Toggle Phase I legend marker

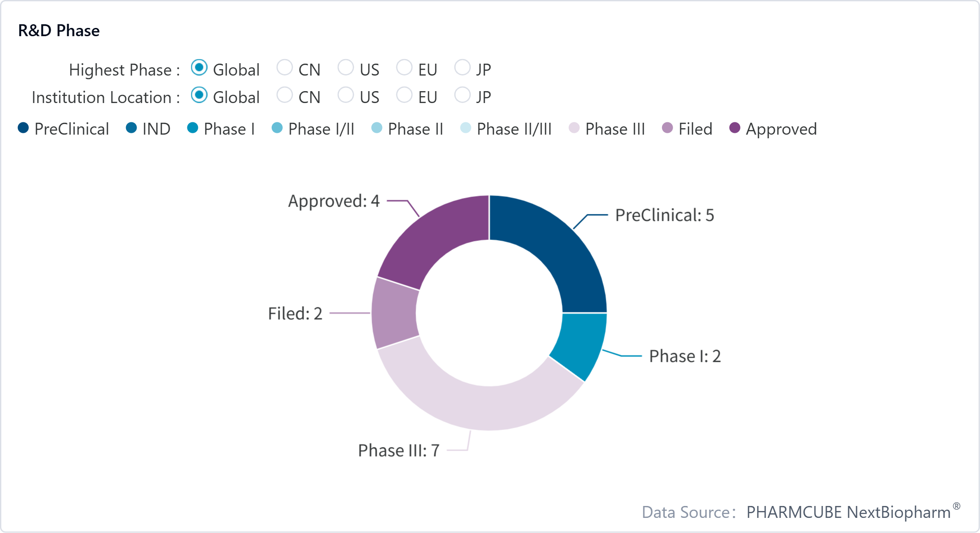[193, 128]
